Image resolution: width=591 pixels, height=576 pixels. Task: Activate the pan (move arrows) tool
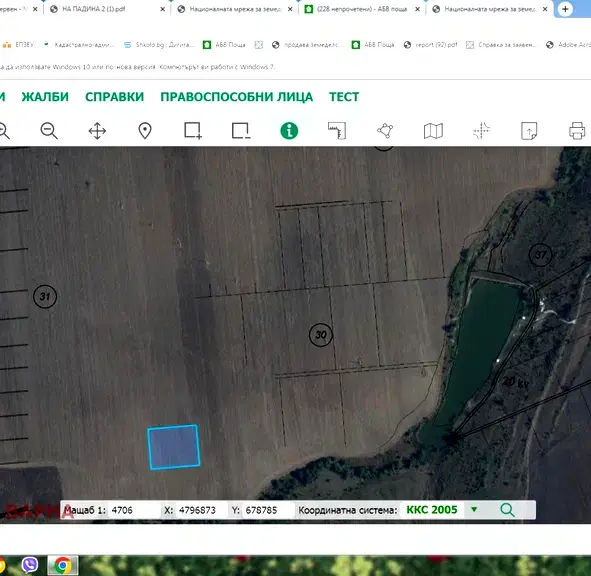click(x=97, y=131)
